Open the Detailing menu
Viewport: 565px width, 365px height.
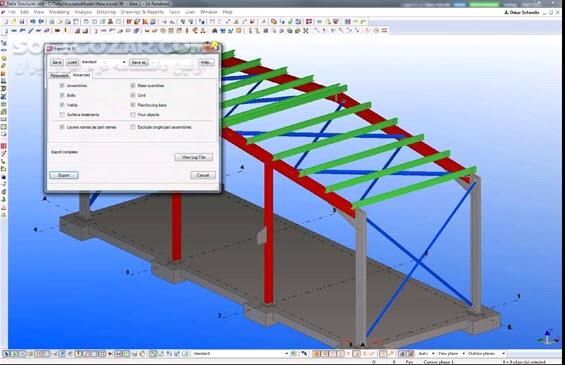click(106, 12)
